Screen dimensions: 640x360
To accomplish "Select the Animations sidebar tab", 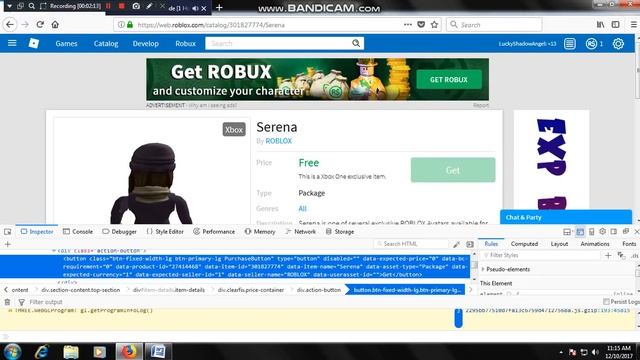I will (595, 244).
